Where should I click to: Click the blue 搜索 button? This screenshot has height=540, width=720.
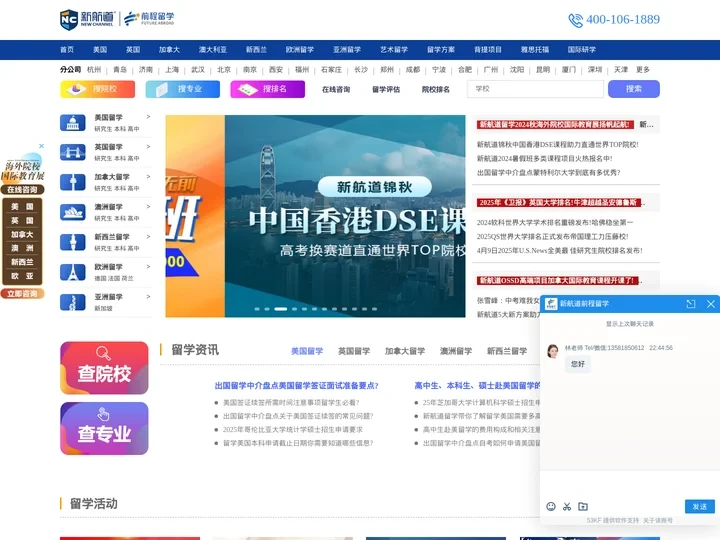634,89
